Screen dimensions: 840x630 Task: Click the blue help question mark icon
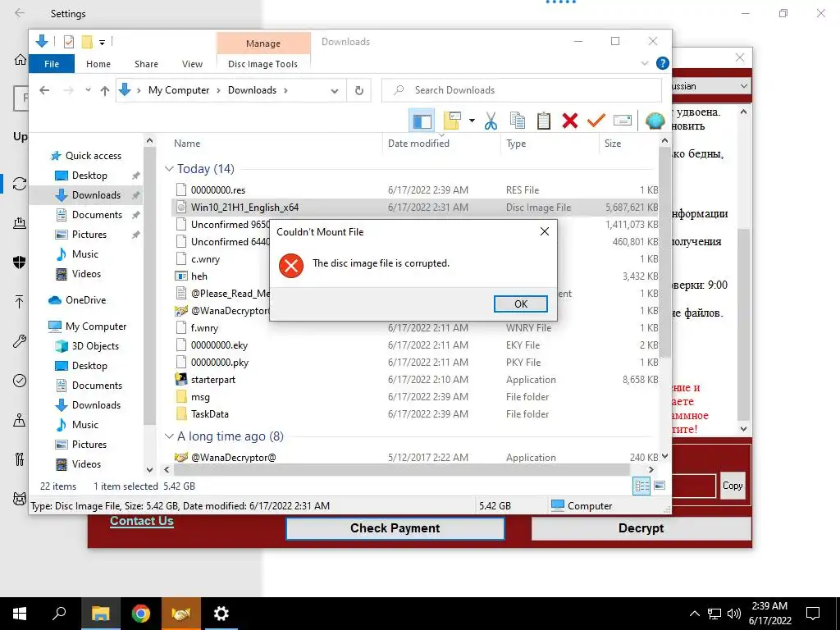[662, 64]
